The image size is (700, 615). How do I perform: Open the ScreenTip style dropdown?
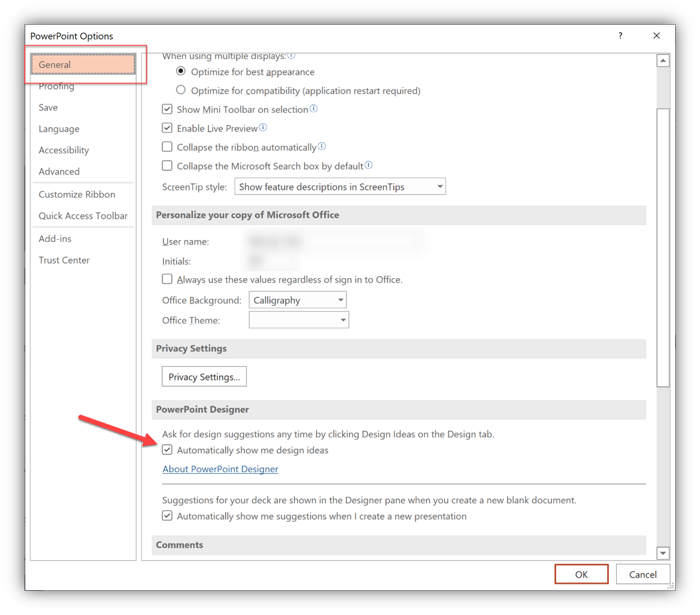[x=340, y=187]
